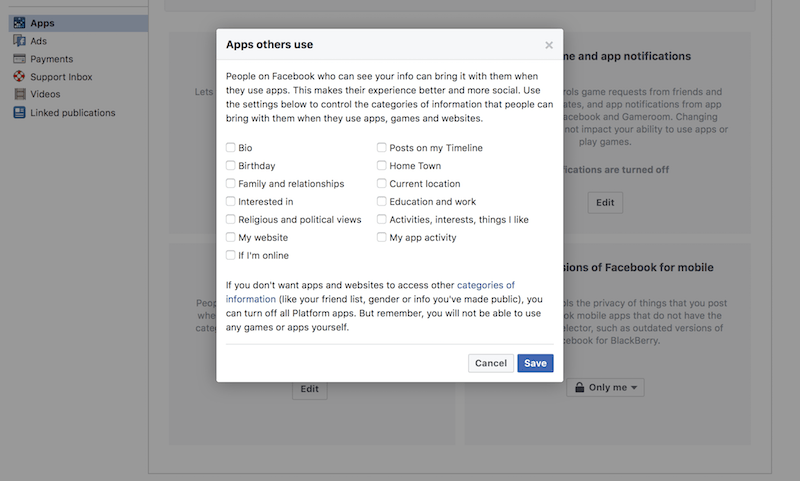Click the Support Inbox lifebuoy icon

click(19, 77)
